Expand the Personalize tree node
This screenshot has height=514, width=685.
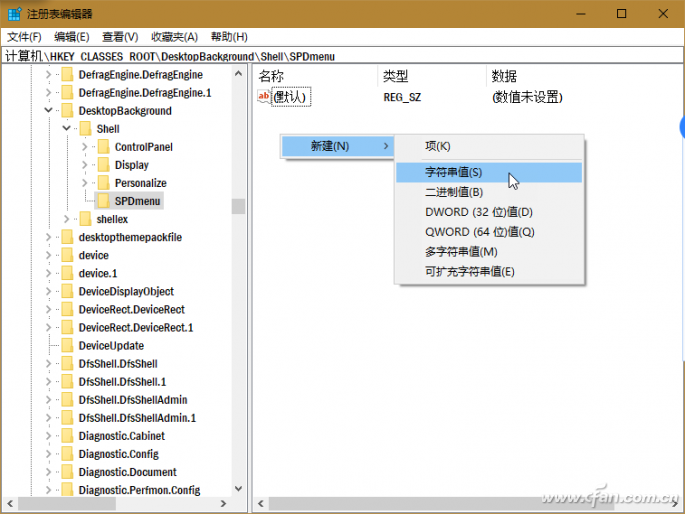85,183
